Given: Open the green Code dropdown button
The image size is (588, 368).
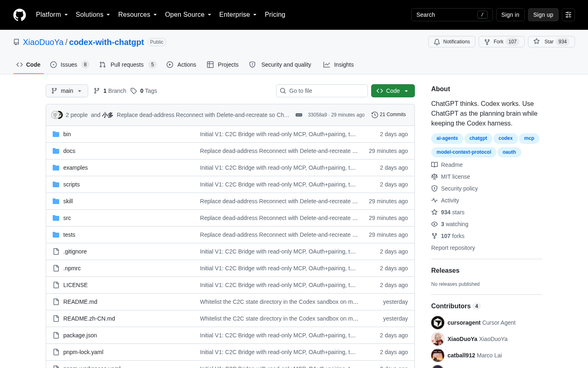Looking at the screenshot, I should click(x=393, y=91).
